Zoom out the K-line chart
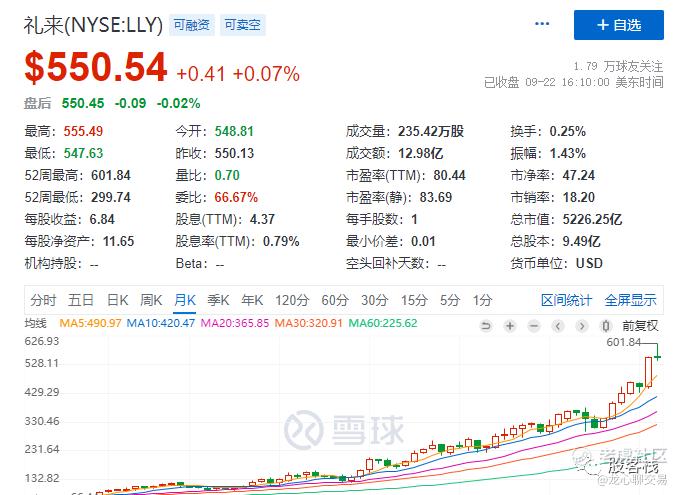This screenshot has height=495, width=680. pos(534,325)
